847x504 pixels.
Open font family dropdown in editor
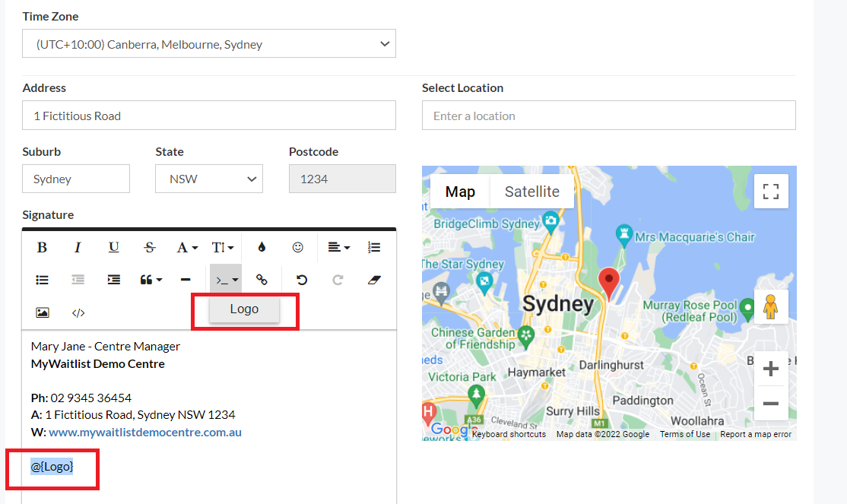187,247
